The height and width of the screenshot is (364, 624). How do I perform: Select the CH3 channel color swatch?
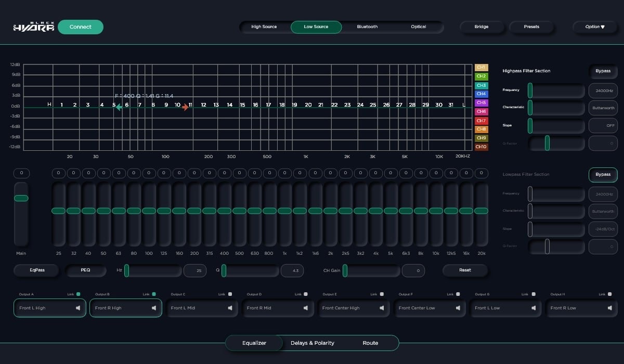(481, 85)
